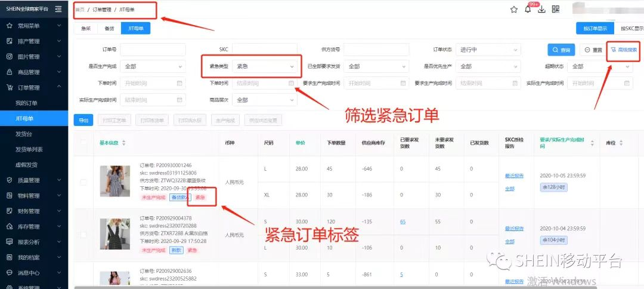644x289 pixels.
Task: Tick the checkbox for order P200929004378
Action: coord(84,235)
